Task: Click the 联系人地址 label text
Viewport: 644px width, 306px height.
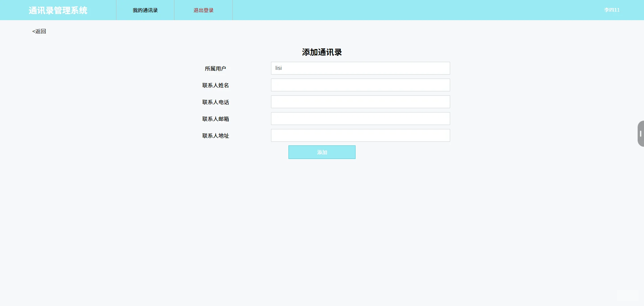Action: pyautogui.click(x=215, y=136)
